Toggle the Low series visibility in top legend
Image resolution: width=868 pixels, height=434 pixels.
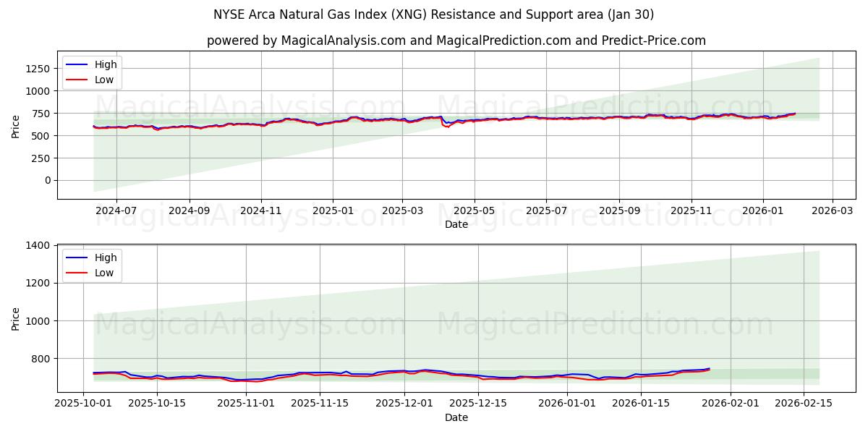point(101,80)
